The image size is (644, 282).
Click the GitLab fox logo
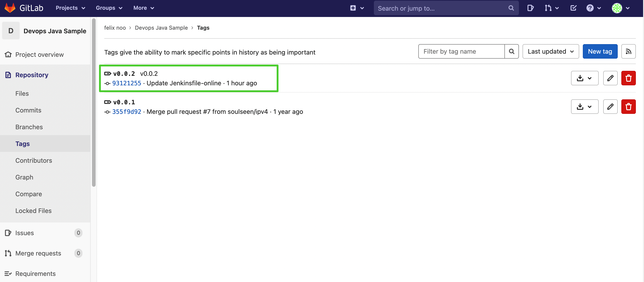(10, 8)
